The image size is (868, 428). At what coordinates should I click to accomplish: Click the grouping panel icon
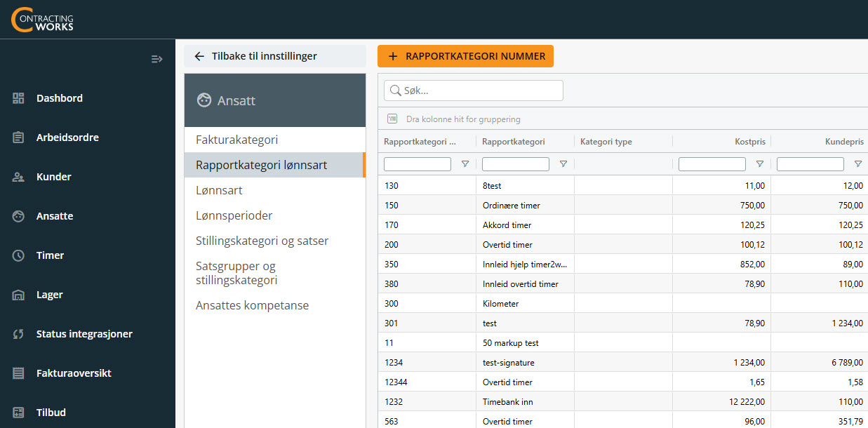[x=393, y=119]
